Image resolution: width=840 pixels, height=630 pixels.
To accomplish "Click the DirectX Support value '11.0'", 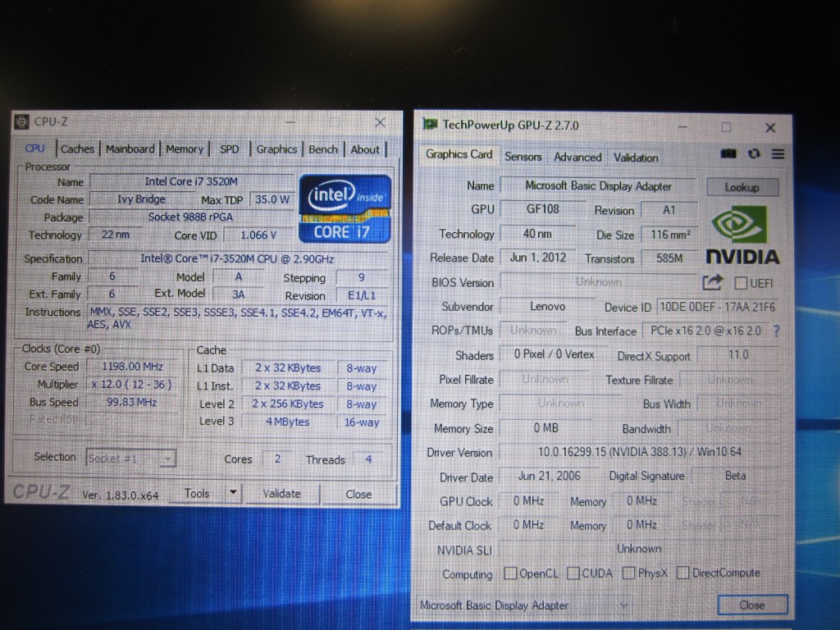I will (737, 354).
